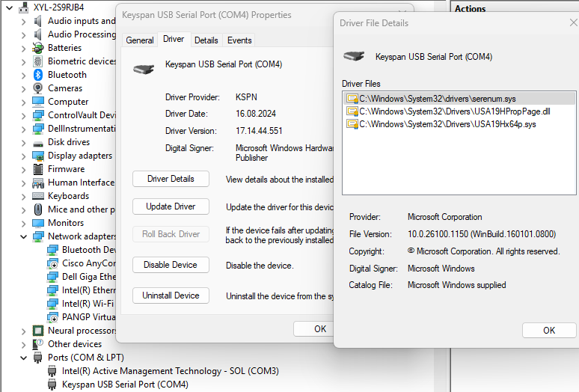The height and width of the screenshot is (392, 579).
Task: Click the DellInstrumentation category icon
Action: click(37, 129)
